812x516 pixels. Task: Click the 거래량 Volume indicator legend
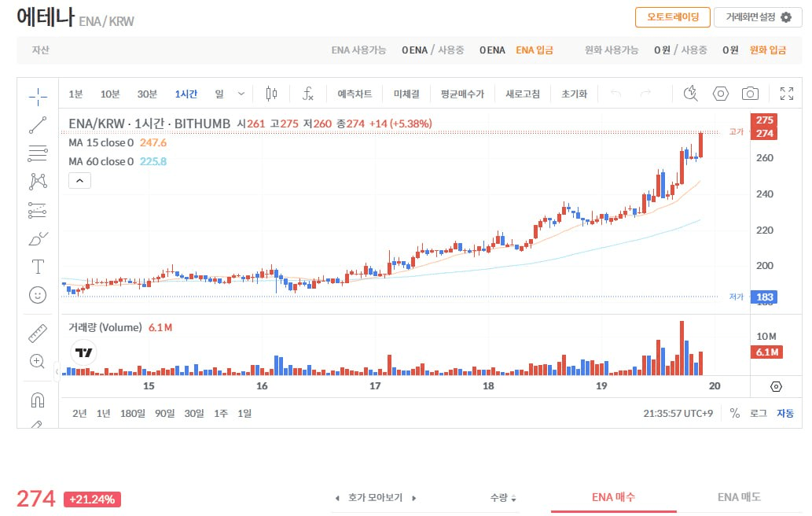point(120,327)
